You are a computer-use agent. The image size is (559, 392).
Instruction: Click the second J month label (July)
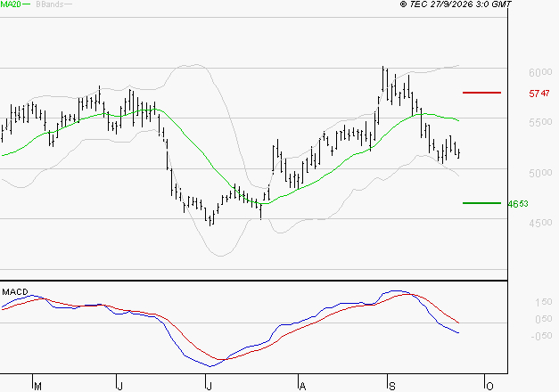(209, 387)
